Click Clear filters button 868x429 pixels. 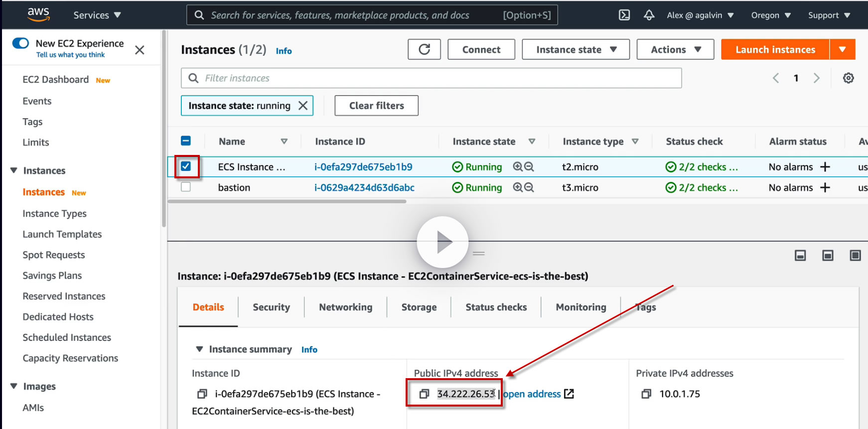377,106
